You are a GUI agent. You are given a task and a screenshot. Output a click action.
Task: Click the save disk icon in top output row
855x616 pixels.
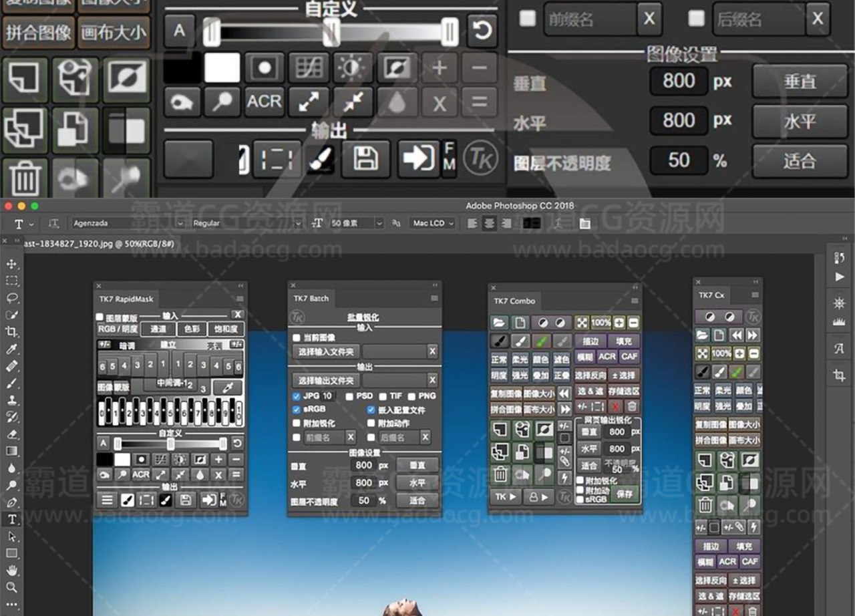(x=365, y=159)
